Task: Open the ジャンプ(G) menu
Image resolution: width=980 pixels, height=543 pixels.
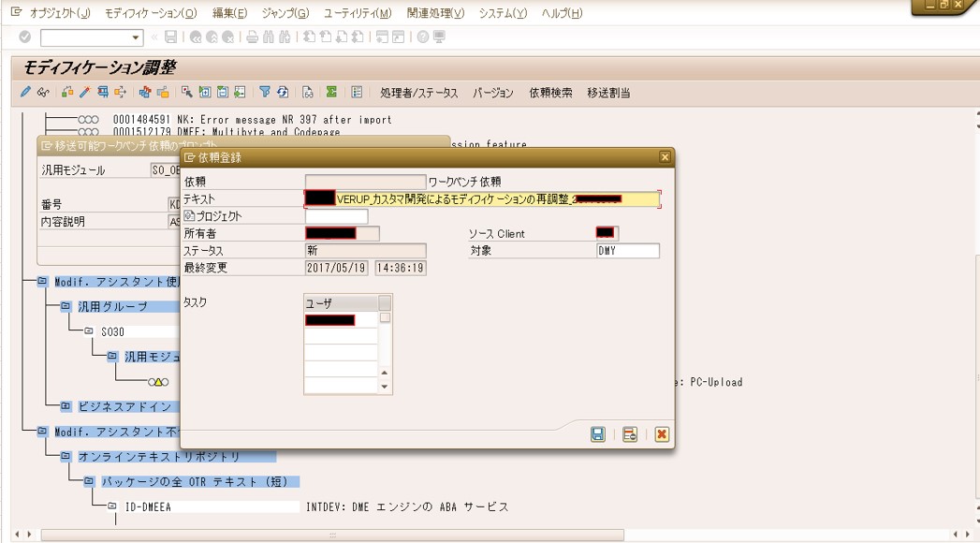Action: point(285,13)
